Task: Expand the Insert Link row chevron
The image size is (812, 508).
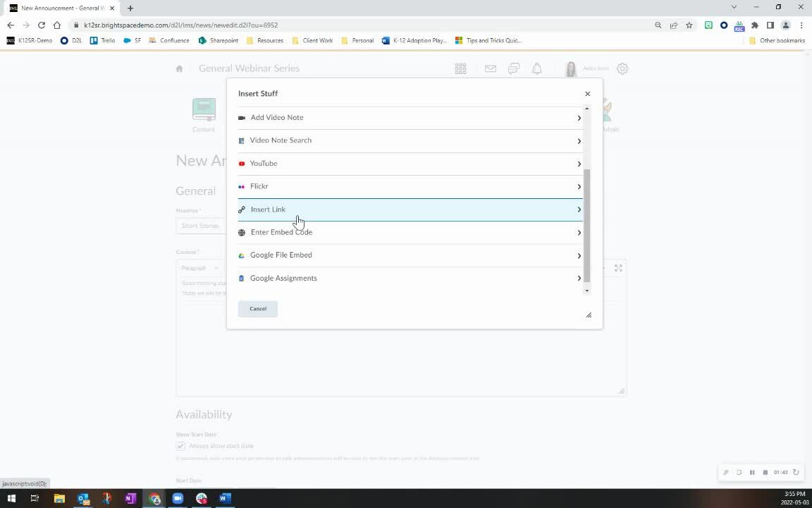Action: pos(579,210)
